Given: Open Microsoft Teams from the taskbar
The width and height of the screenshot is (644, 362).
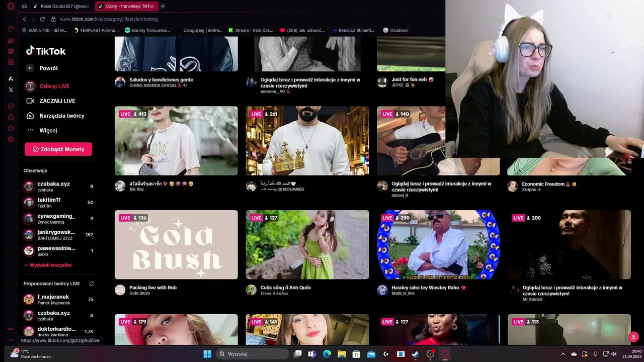Looking at the screenshot, I should 312,354.
